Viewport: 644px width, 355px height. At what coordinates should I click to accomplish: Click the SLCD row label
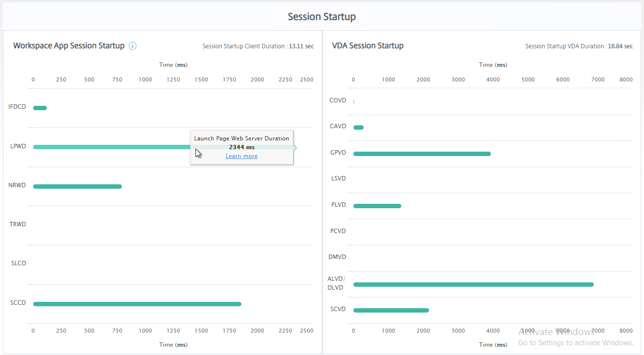(x=19, y=263)
